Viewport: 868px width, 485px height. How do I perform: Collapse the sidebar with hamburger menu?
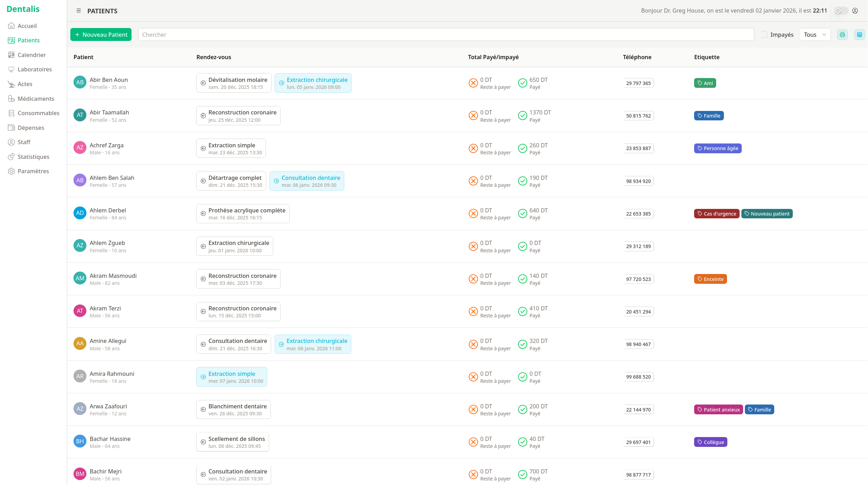point(79,10)
